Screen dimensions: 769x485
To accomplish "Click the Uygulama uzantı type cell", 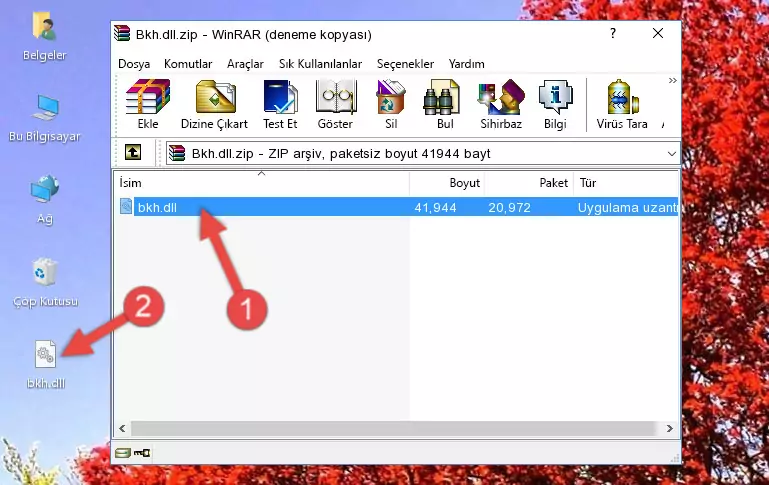I will point(627,207).
